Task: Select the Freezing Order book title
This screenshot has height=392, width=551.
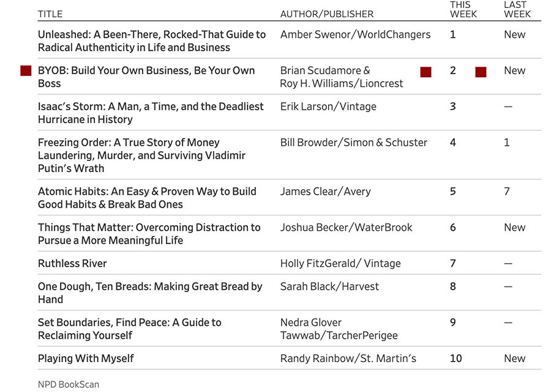Action: pos(141,155)
